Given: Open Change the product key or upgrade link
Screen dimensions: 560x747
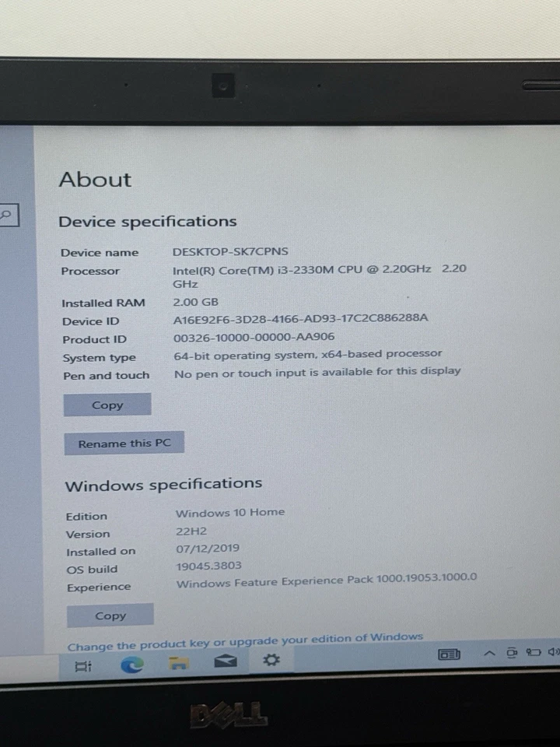Looking at the screenshot, I should click(245, 642).
